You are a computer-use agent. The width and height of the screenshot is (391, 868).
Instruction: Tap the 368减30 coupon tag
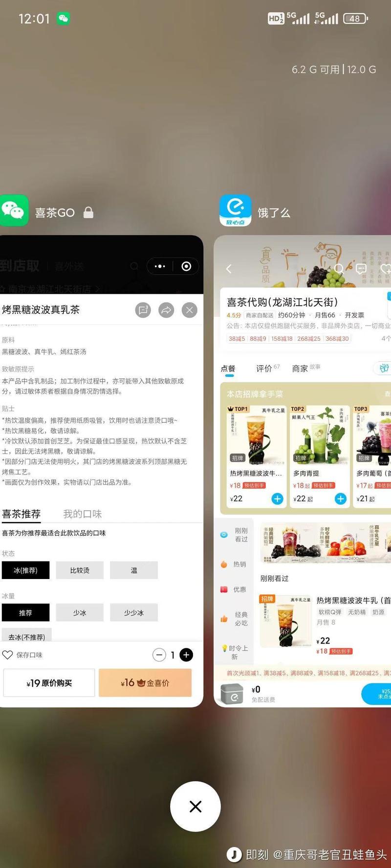[x=337, y=338]
